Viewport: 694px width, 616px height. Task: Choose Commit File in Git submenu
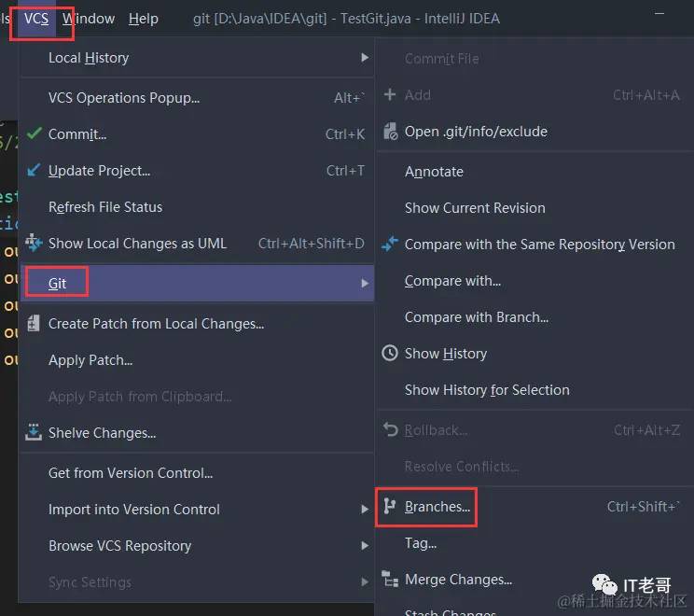coord(534,59)
